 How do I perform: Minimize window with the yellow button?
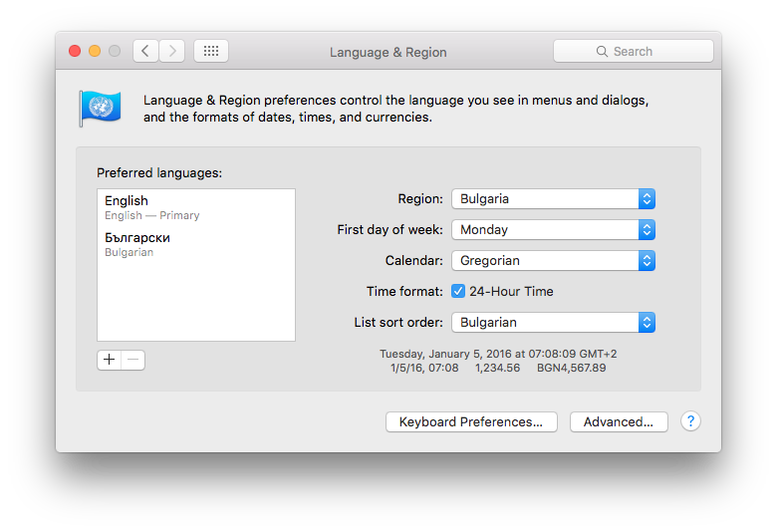pyautogui.click(x=95, y=51)
